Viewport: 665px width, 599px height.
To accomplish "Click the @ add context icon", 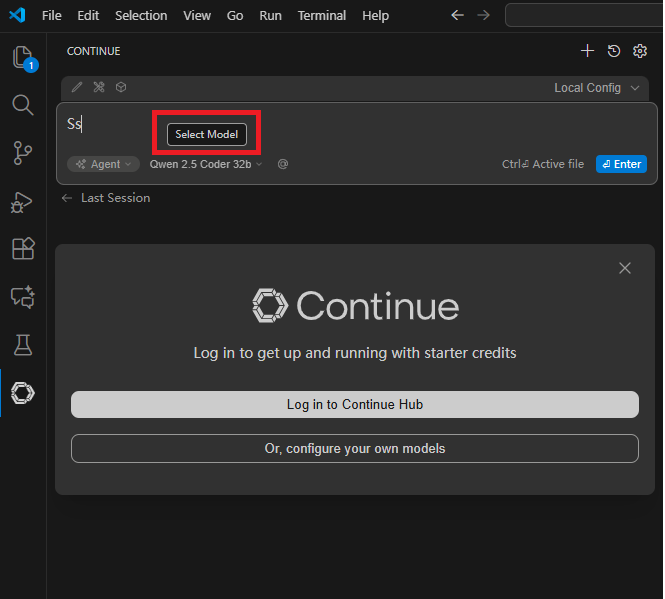I will pos(283,164).
